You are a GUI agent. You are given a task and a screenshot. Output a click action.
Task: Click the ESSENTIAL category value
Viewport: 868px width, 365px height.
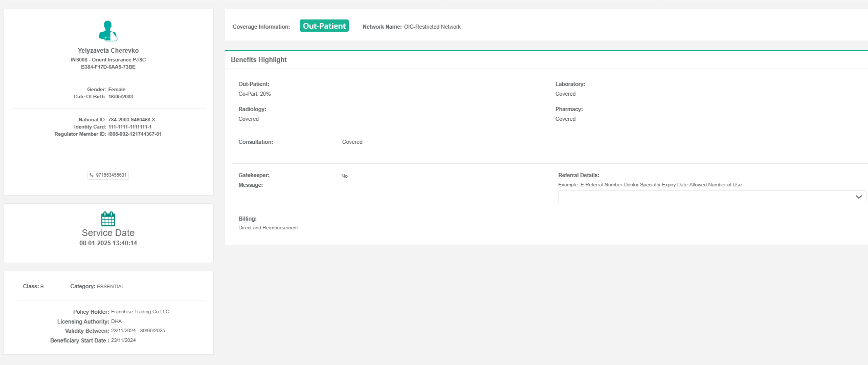(x=110, y=287)
